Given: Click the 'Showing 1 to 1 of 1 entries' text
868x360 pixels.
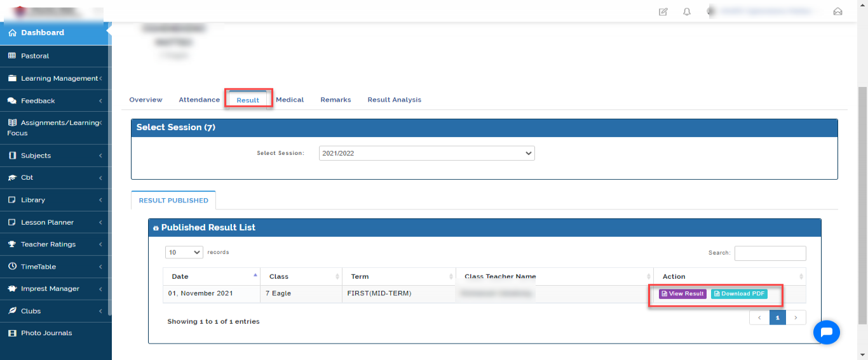Looking at the screenshot, I should click(214, 321).
